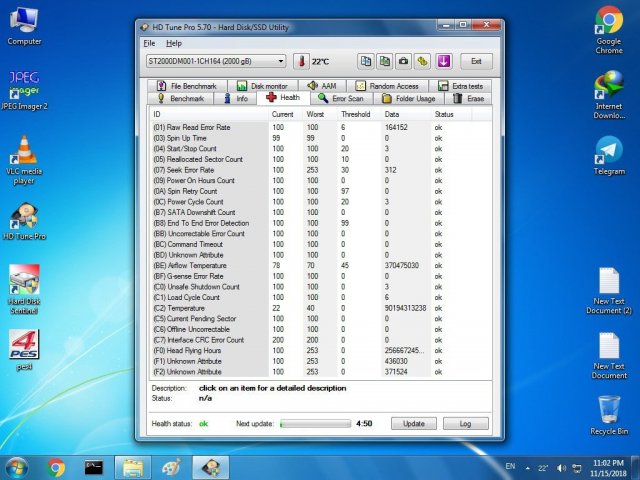Select the VLC media player desktop icon
Screen dimensions: 640x480
tap(24, 150)
